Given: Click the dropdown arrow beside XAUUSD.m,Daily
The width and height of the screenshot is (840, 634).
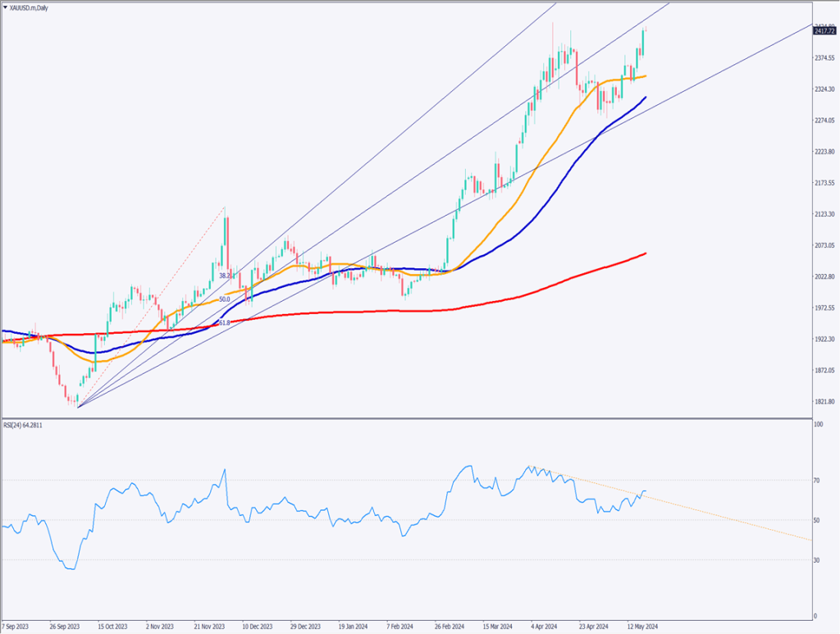Looking at the screenshot, I should click(x=6, y=6).
